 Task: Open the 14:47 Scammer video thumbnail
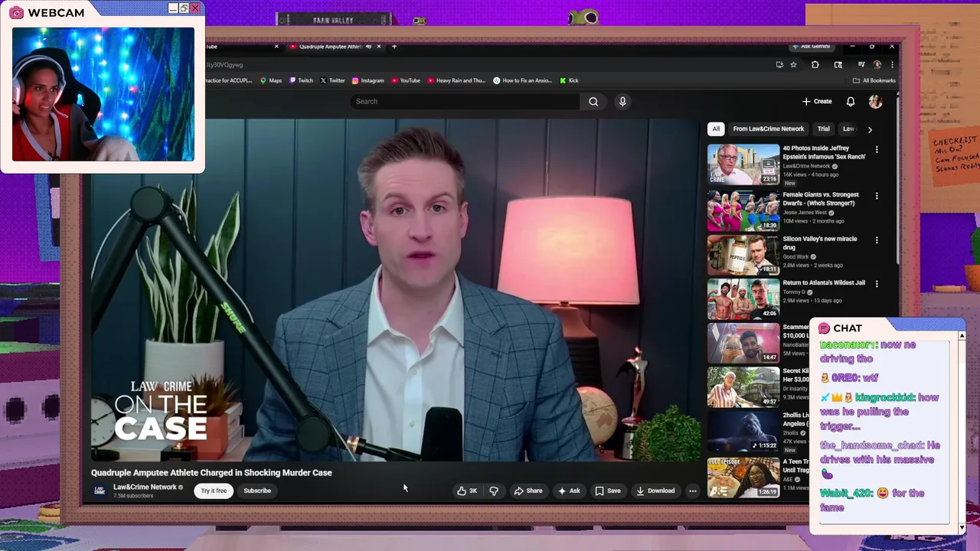click(x=743, y=343)
